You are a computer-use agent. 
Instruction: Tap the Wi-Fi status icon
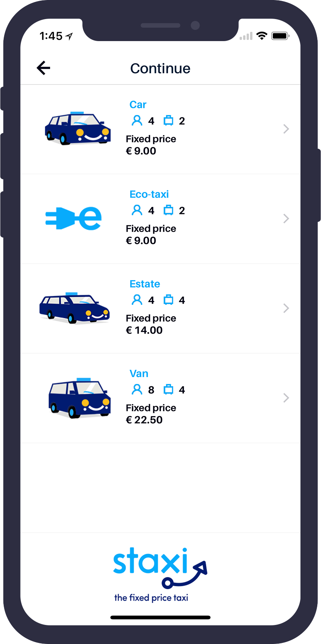[x=262, y=36]
